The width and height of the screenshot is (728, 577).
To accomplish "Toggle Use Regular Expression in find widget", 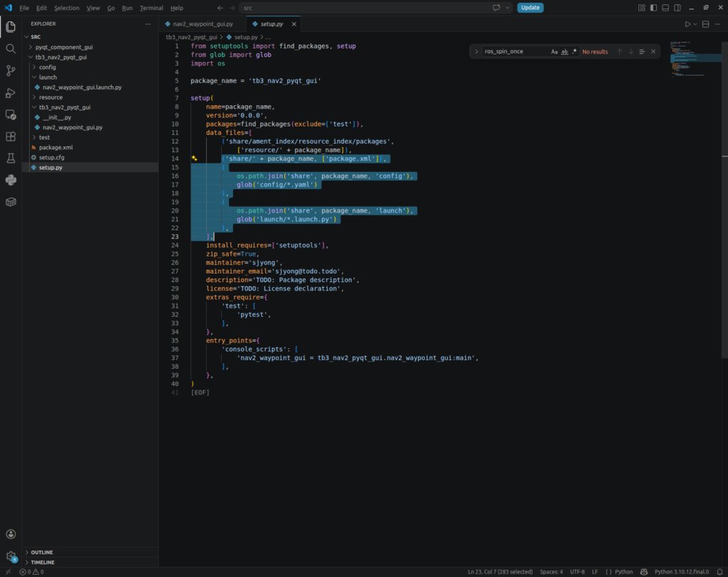I will pyautogui.click(x=574, y=52).
